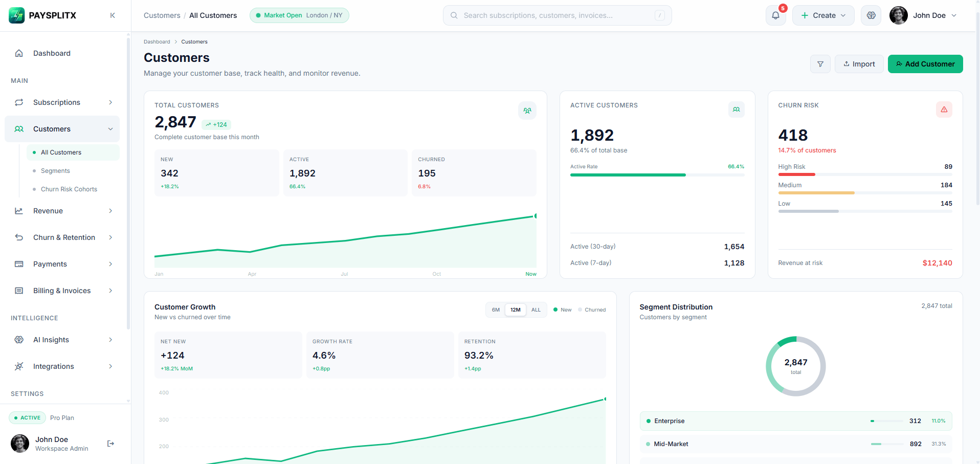Click the Dashboard breadcrumb link
This screenshot has height=464, width=980.
(x=157, y=42)
